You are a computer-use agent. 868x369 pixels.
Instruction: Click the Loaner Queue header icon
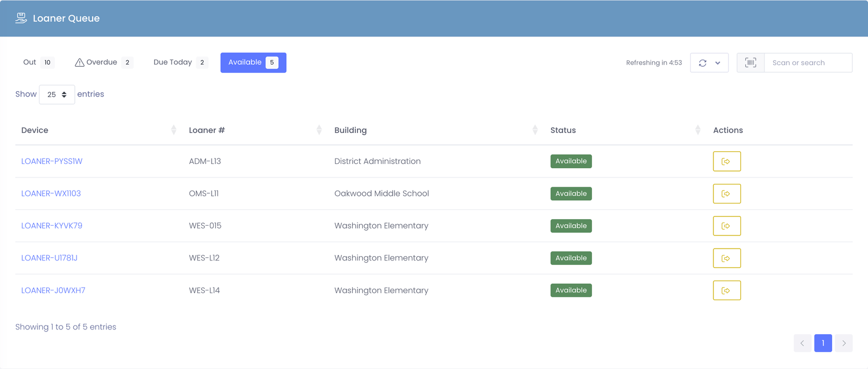(x=21, y=18)
